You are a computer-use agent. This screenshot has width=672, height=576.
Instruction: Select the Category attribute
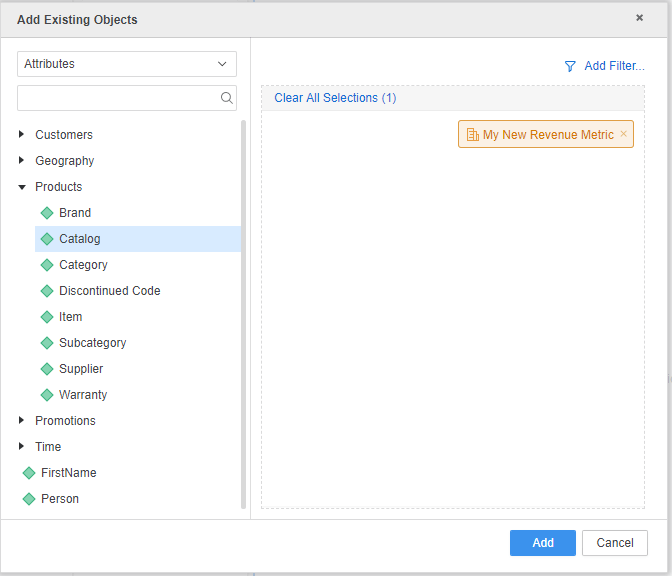click(x=83, y=265)
